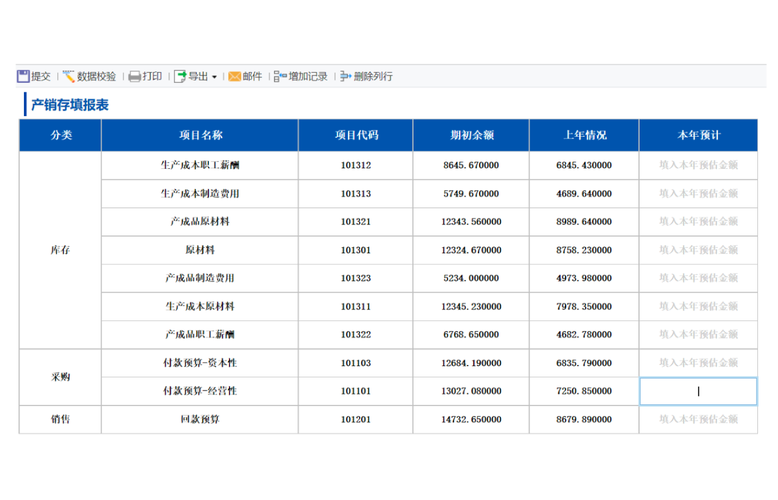Fill 本年预计 for row 101301
This screenshot has height=500, width=778.
tap(699, 250)
